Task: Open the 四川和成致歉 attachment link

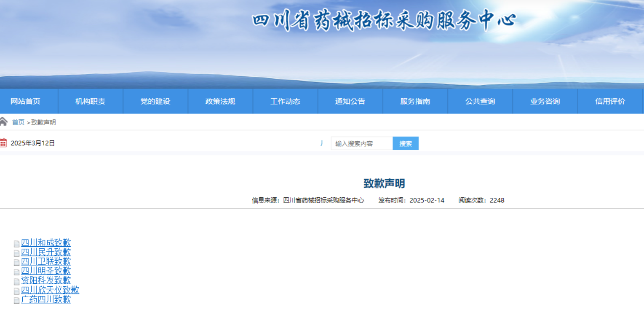Action: (46, 243)
